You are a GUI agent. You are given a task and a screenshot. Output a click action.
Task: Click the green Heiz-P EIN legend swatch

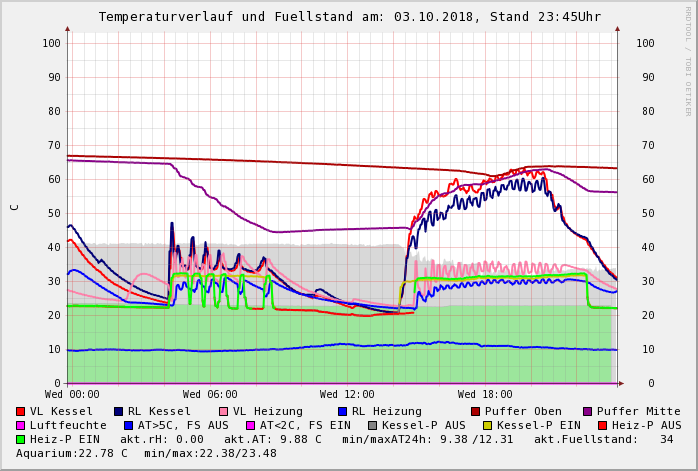(x=21, y=439)
